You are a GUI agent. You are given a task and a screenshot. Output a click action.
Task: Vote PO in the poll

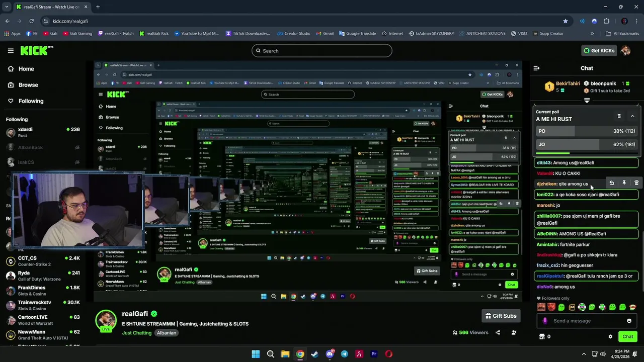point(587,131)
